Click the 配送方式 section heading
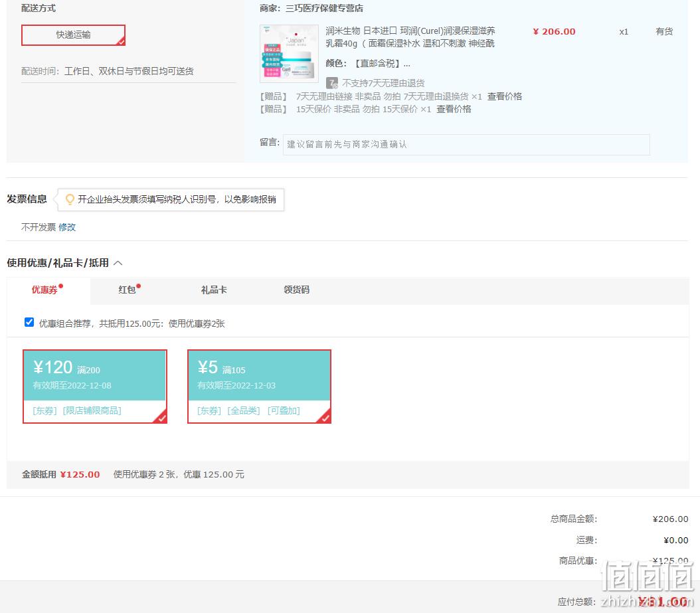 [39, 8]
